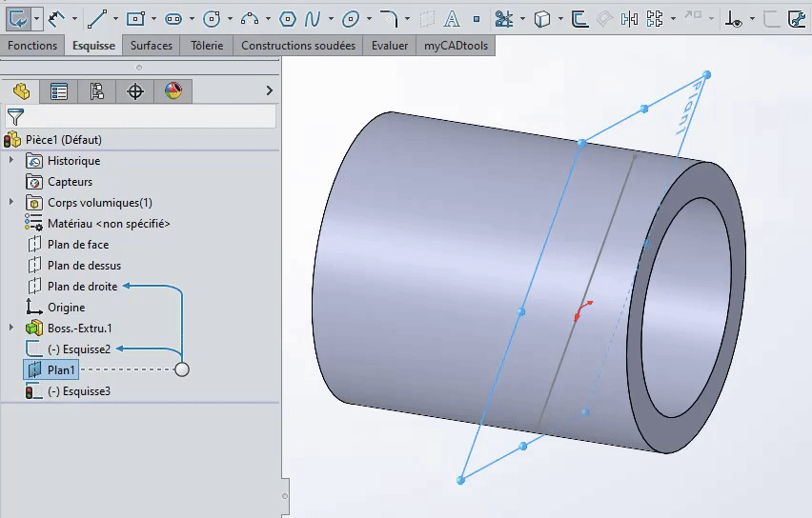This screenshot has height=518, width=812.
Task: Click the Linear Sketch Pattern icon
Action: [x=655, y=19]
